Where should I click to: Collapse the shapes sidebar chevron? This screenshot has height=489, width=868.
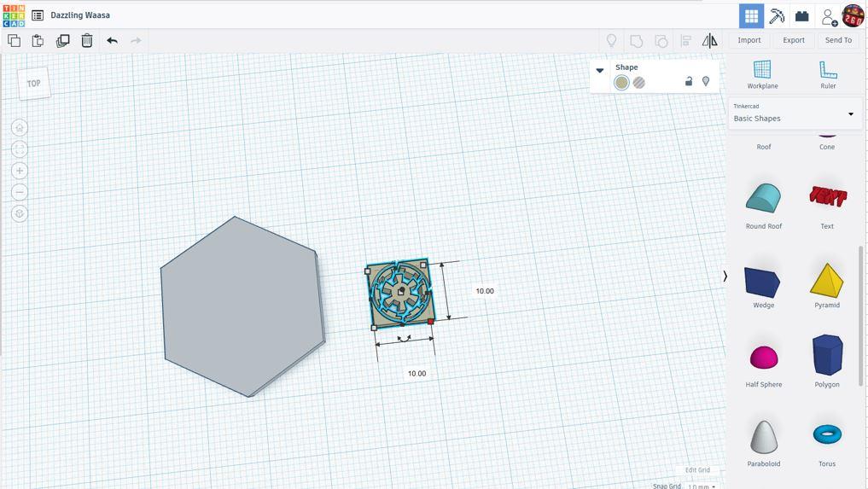click(x=725, y=276)
